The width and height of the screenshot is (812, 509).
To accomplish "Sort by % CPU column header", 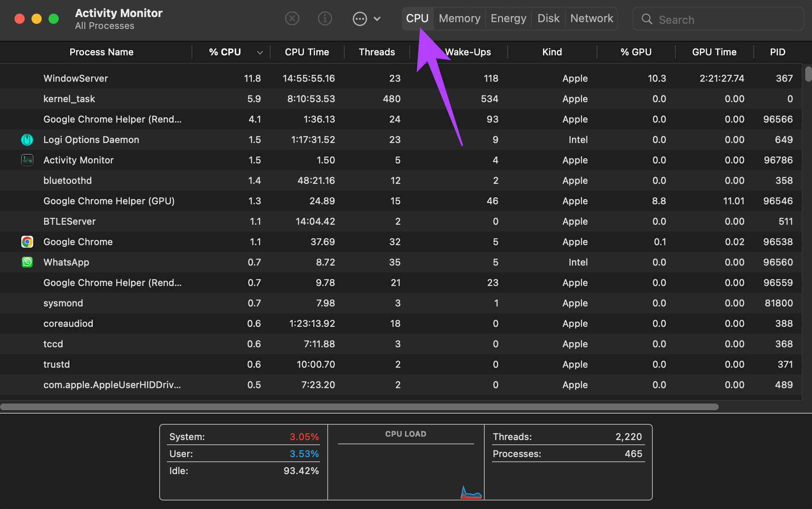I will [x=225, y=52].
